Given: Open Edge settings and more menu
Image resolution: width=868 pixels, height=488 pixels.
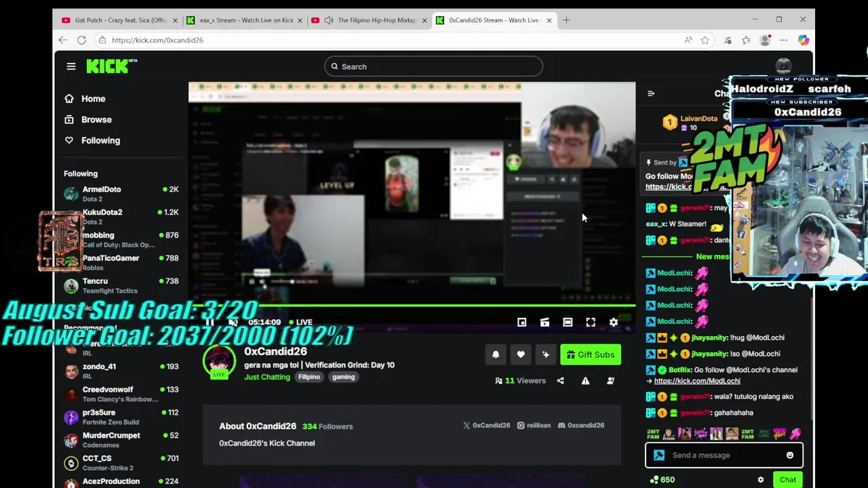Looking at the screenshot, I should tap(784, 41).
